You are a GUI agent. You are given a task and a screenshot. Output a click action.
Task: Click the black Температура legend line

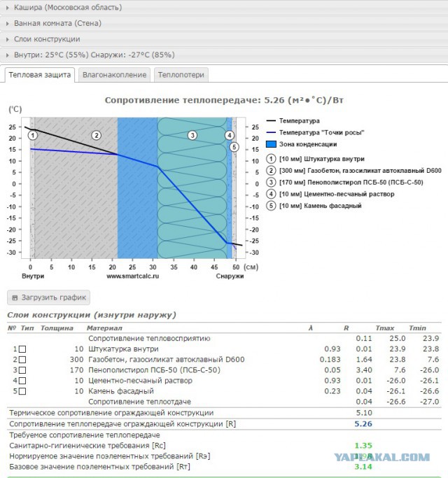pyautogui.click(x=271, y=120)
